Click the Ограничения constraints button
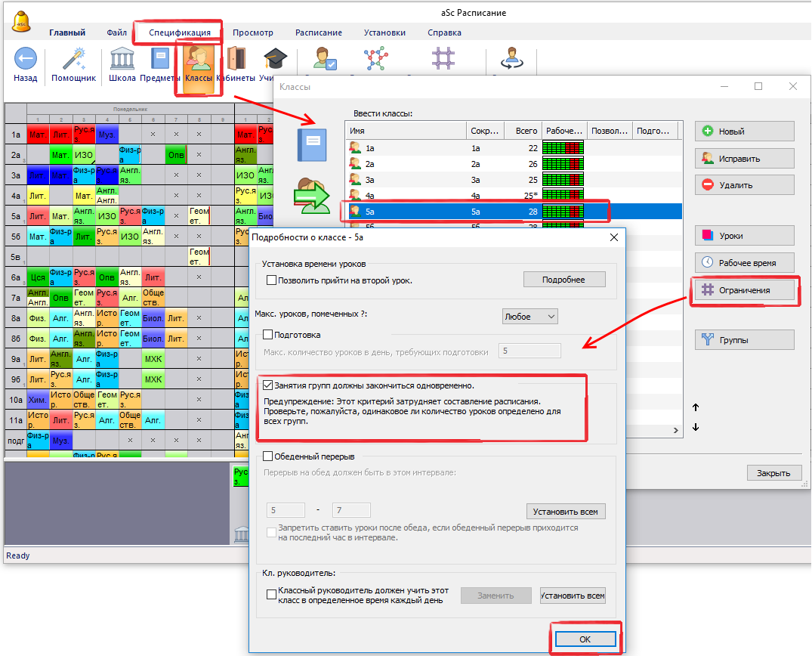The width and height of the screenshot is (812, 656). [744, 289]
